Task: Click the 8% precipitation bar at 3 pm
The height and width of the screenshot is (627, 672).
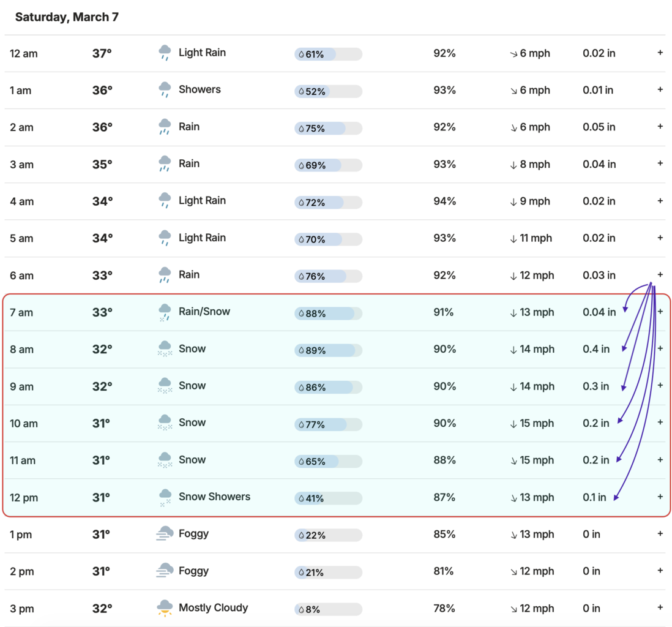Action: click(328, 609)
